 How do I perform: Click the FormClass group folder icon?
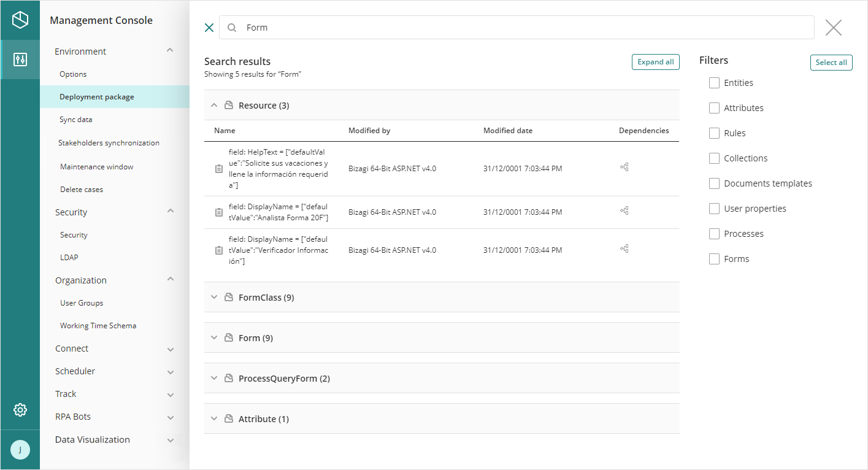click(229, 298)
